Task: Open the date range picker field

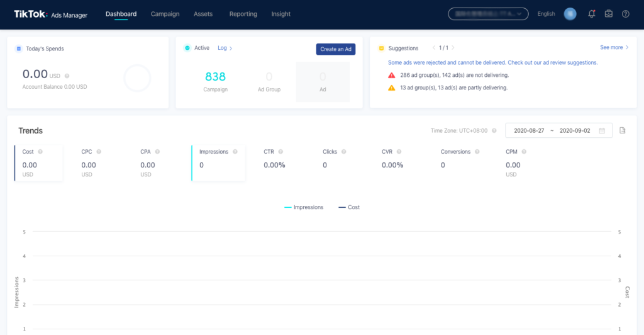Action: click(x=558, y=130)
